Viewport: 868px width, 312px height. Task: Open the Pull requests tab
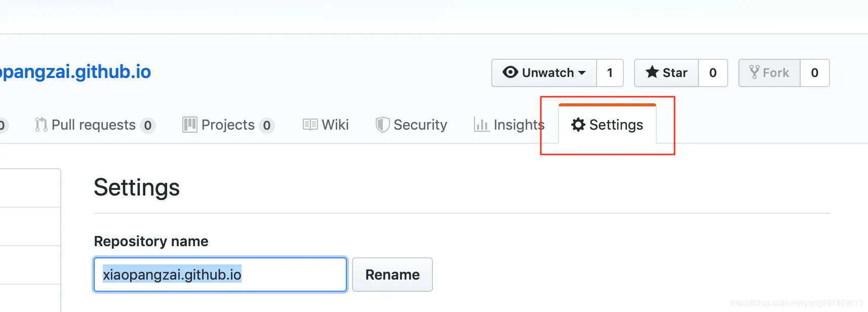point(94,125)
